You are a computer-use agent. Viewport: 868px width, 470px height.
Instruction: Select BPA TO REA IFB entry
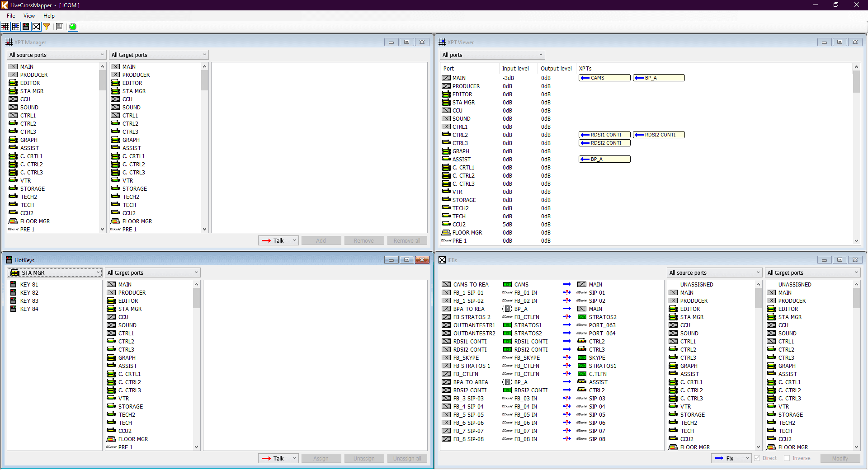pyautogui.click(x=469, y=309)
